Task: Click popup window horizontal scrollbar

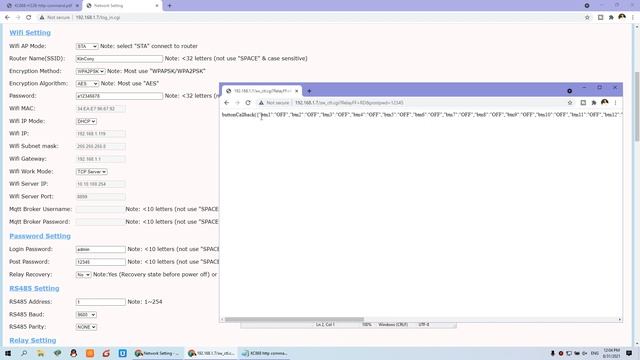Action: coord(294,320)
